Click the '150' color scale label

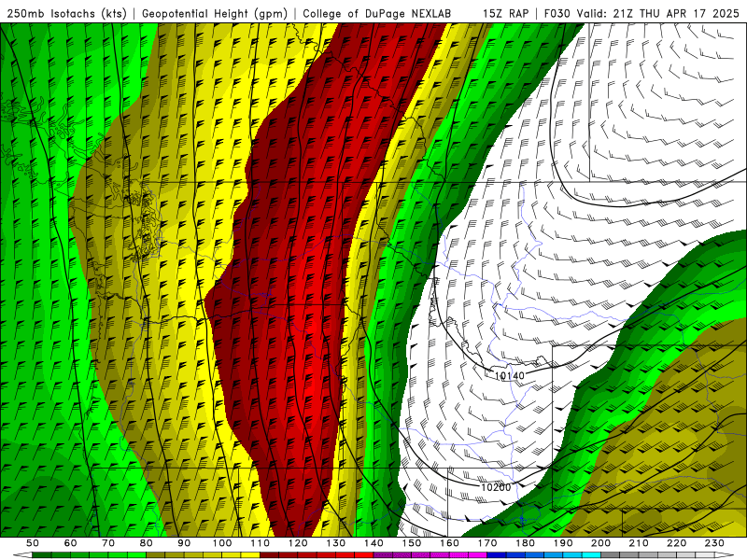click(x=412, y=543)
